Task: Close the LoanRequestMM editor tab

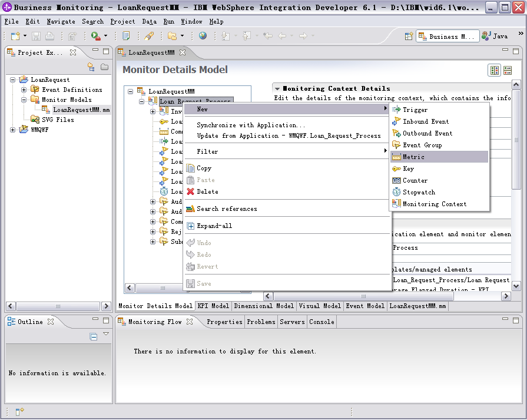Action: [x=183, y=52]
